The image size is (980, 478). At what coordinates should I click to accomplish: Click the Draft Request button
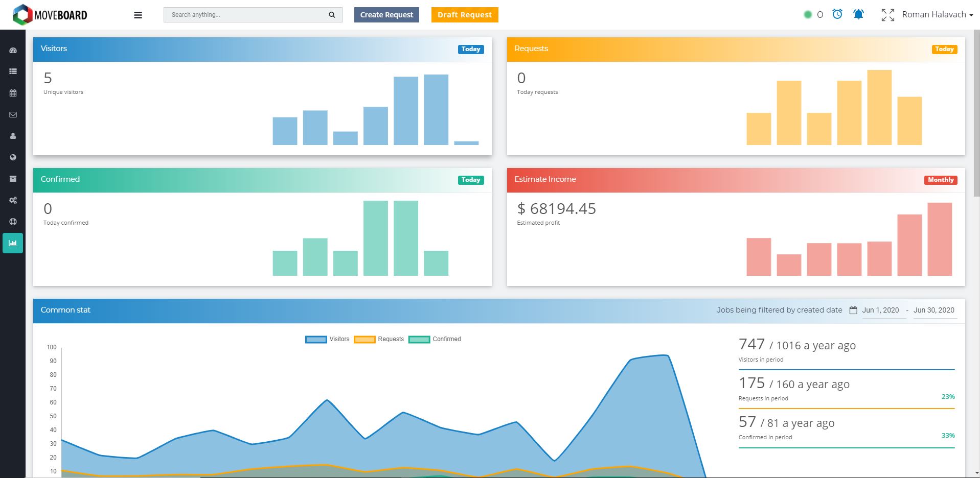464,14
